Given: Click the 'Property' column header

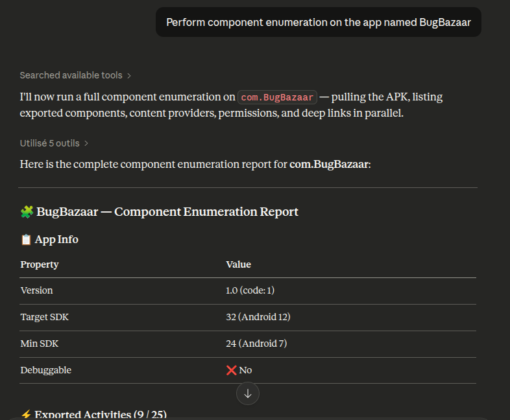Looking at the screenshot, I should coord(40,264).
